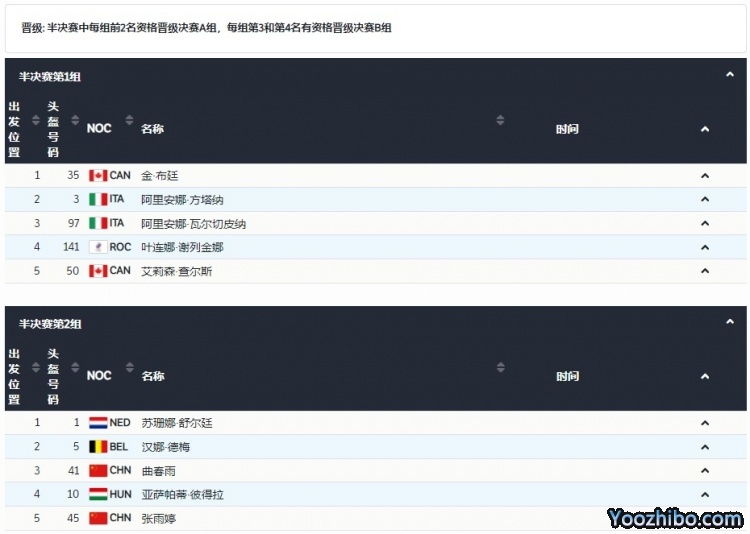This screenshot has width=750, height=534.
Task: Sort 半决赛第1组 by 出发位置 arrows
Action: (36, 121)
